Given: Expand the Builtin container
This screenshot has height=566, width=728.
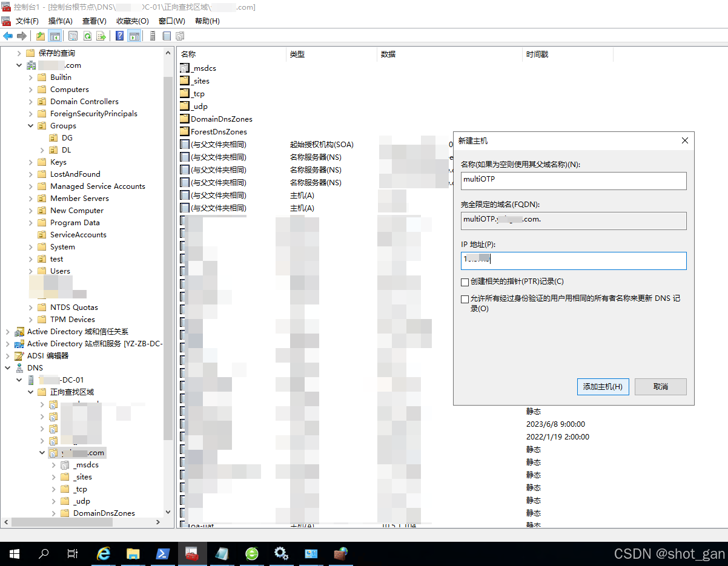Looking at the screenshot, I should [31, 77].
